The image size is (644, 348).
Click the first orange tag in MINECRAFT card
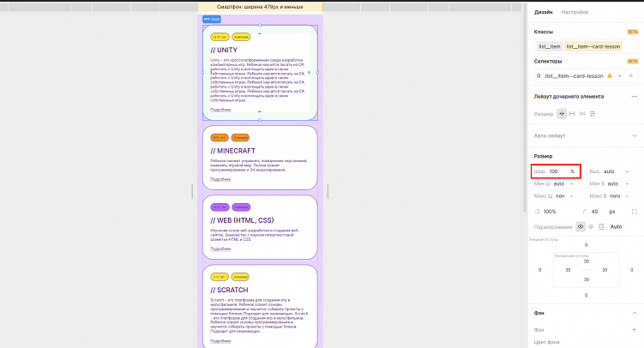tap(220, 137)
